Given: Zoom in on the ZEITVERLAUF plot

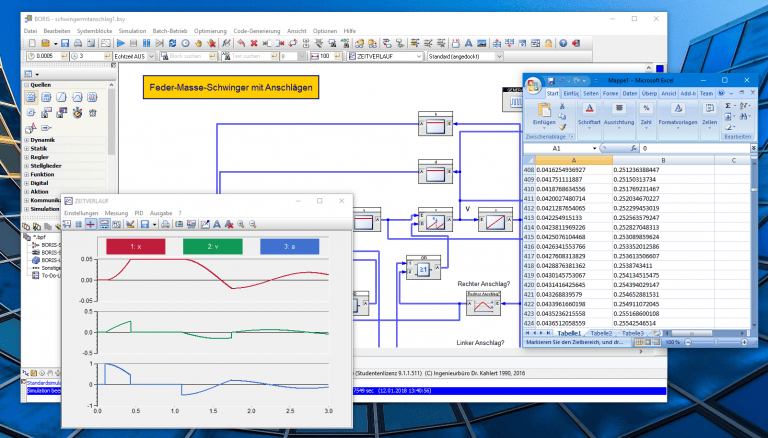Looking at the screenshot, I should [241, 224].
